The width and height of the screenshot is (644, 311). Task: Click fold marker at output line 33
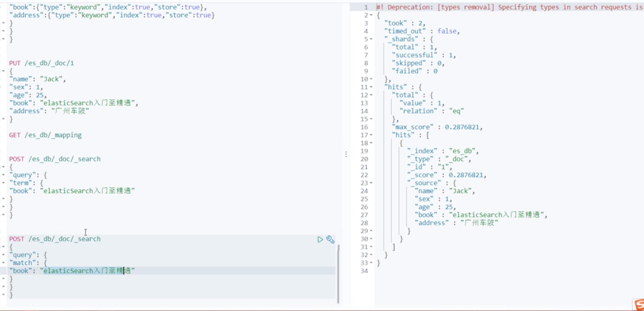(x=371, y=263)
